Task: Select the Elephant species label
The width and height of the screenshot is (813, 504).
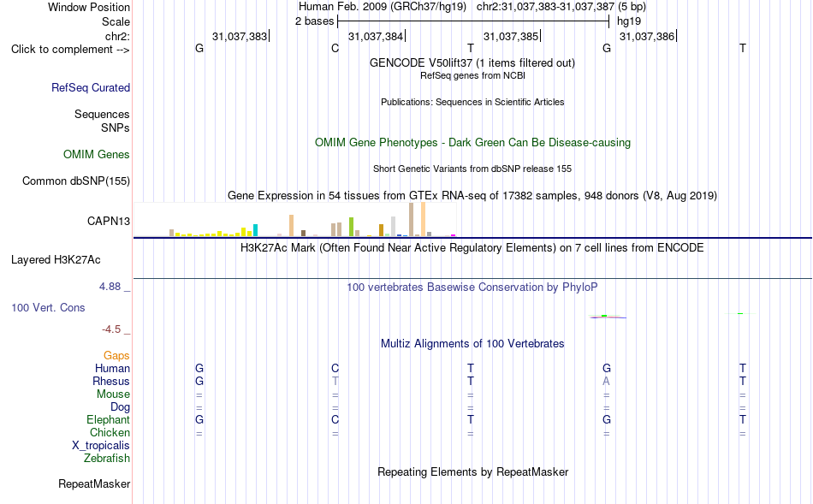Action: click(x=109, y=419)
